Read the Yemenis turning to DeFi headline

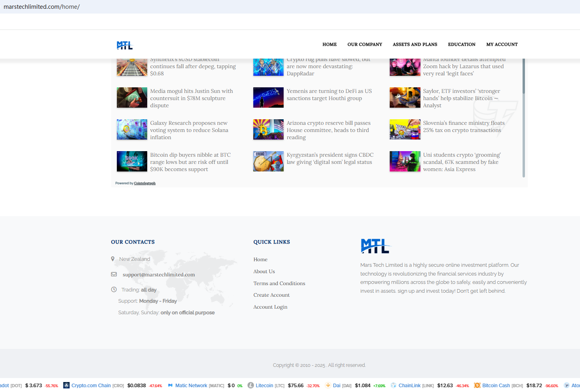(x=329, y=95)
